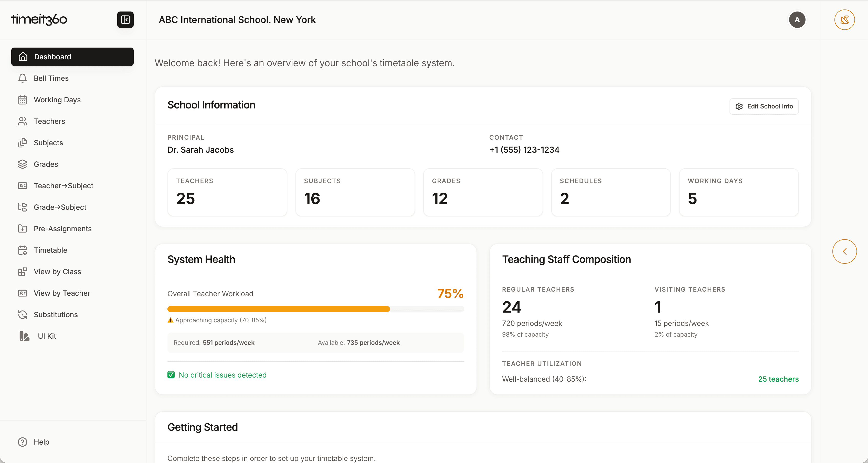Select Pre-Assignments in the sidebar
Screen dimensions: 868x463
63,229
